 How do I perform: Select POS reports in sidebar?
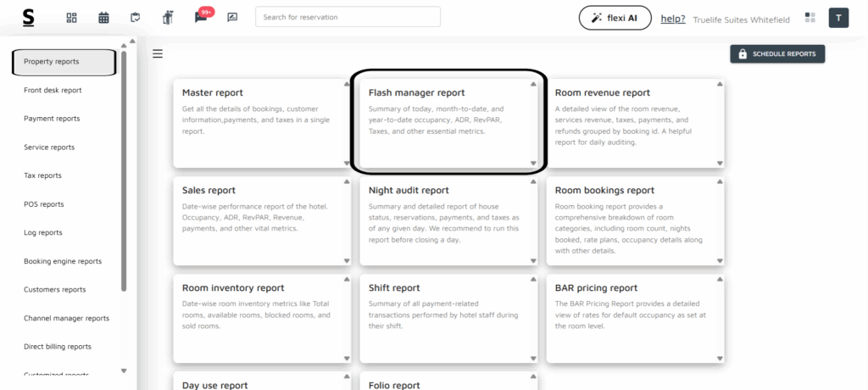point(44,204)
